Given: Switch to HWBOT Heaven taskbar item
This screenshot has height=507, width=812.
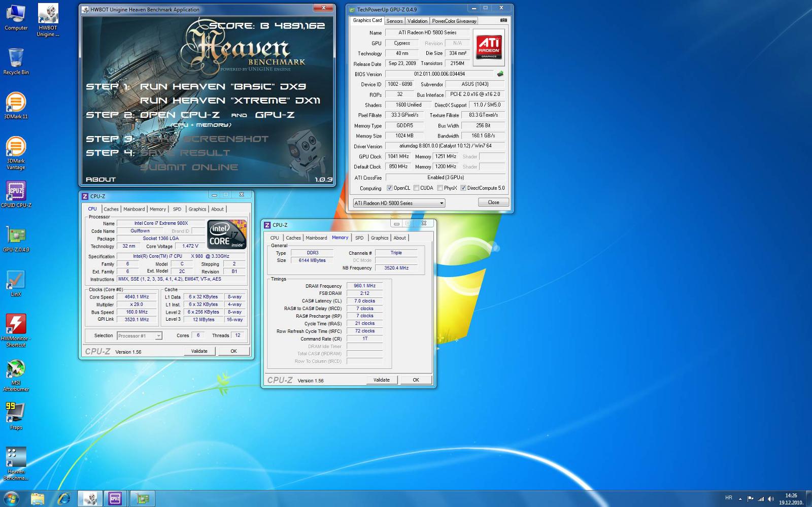Looking at the screenshot, I should click(x=90, y=499).
